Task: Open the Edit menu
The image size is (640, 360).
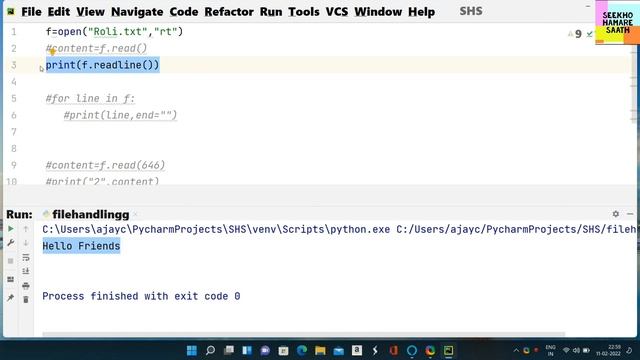Action: pos(59,12)
